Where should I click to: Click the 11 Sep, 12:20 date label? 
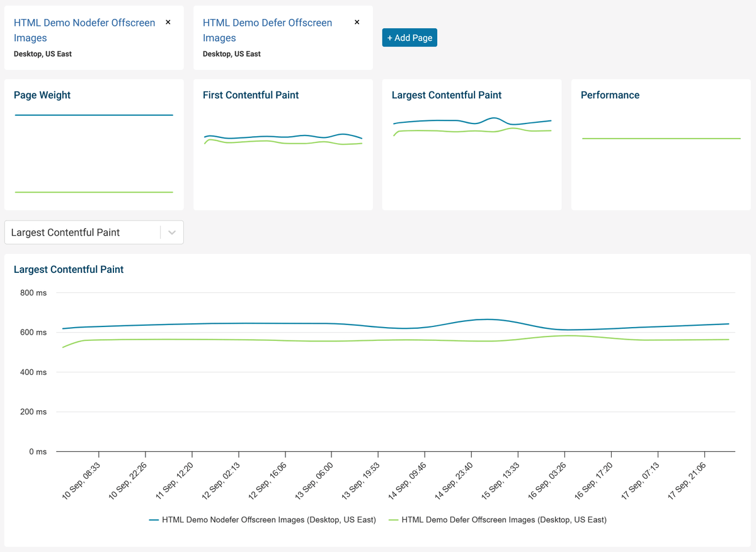pyautogui.click(x=174, y=481)
